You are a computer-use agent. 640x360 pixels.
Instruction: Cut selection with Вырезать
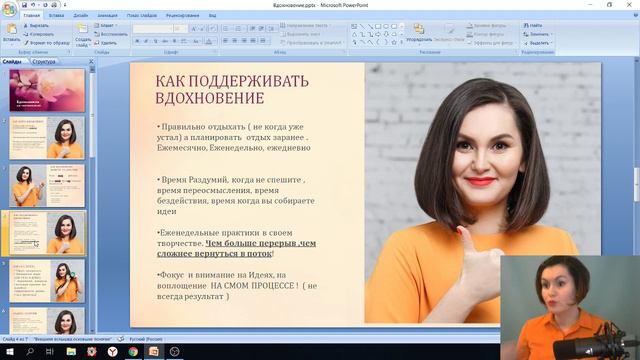click(36, 25)
